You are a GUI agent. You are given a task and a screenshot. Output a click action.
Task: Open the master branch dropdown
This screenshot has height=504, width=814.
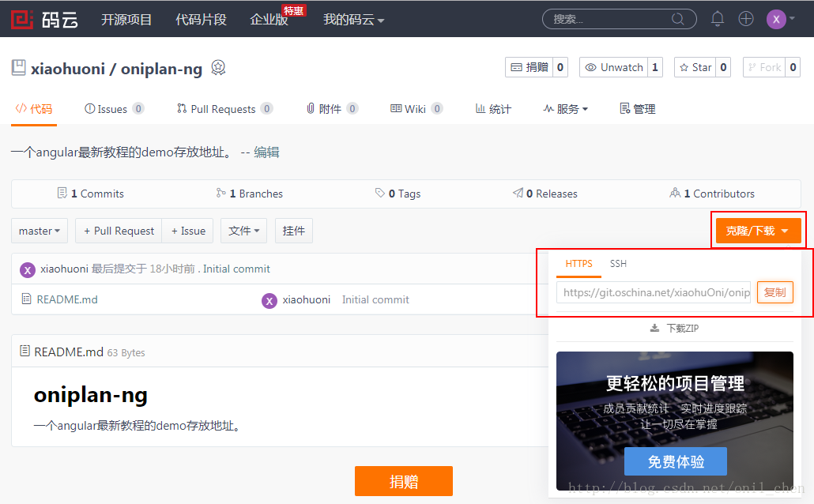[40, 231]
